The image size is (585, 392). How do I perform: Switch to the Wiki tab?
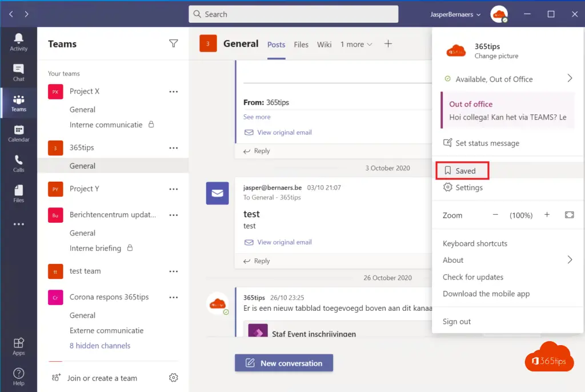[x=324, y=45]
